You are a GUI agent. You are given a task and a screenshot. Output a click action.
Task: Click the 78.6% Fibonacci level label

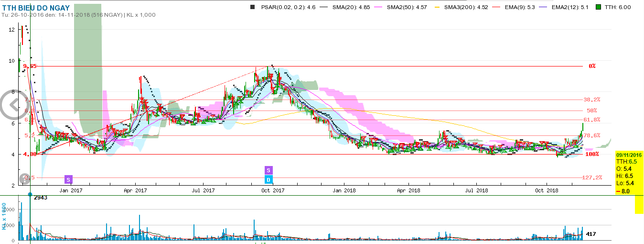pos(591,135)
